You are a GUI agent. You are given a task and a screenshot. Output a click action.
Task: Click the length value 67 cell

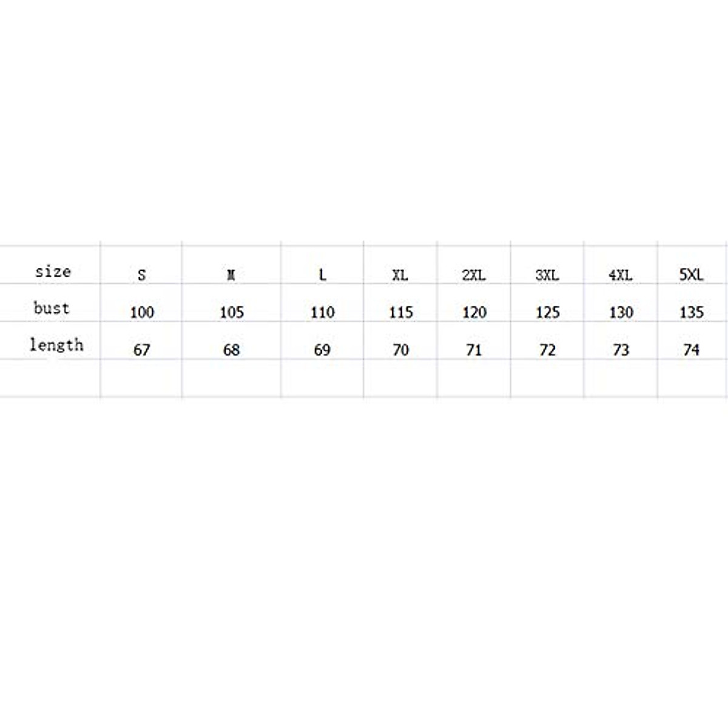point(141,350)
